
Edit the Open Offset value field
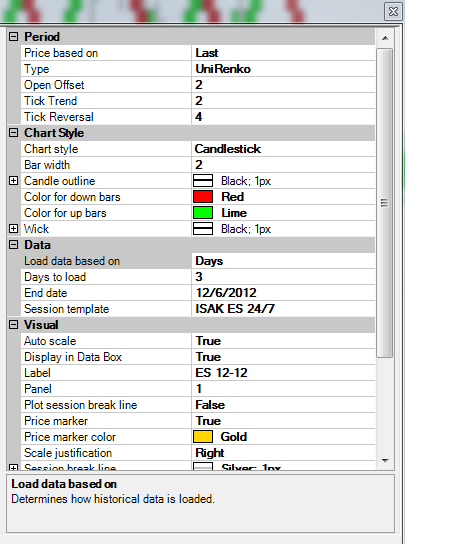[283, 85]
